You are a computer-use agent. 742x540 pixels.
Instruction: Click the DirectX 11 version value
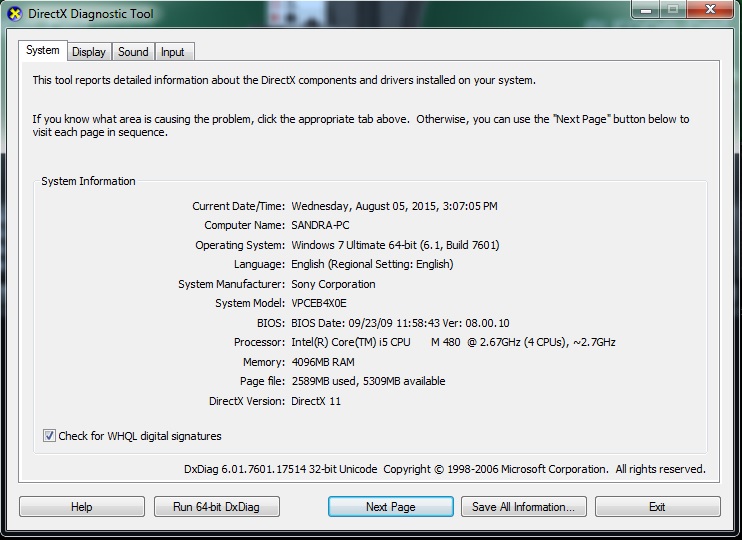click(316, 401)
